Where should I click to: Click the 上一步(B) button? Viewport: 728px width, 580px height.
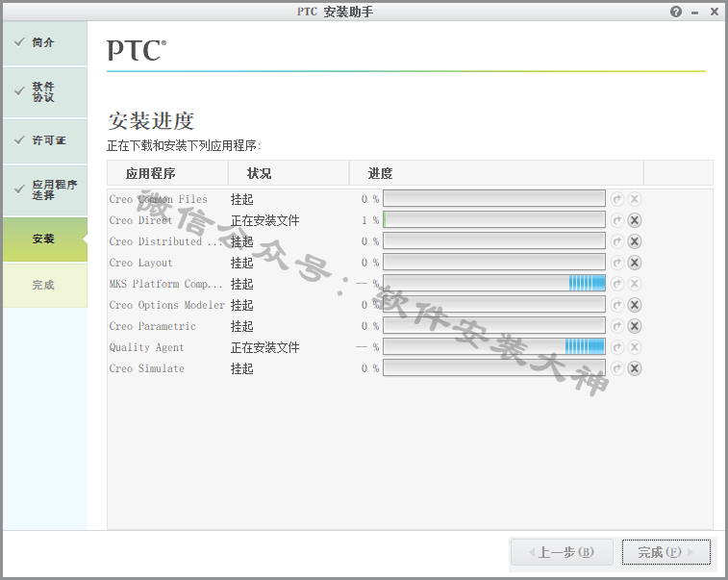tap(562, 552)
